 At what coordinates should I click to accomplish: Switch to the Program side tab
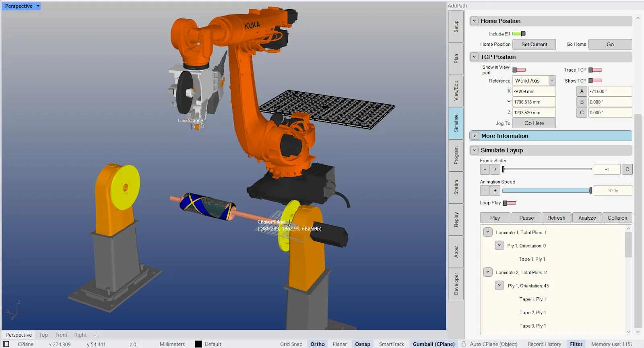click(x=456, y=155)
